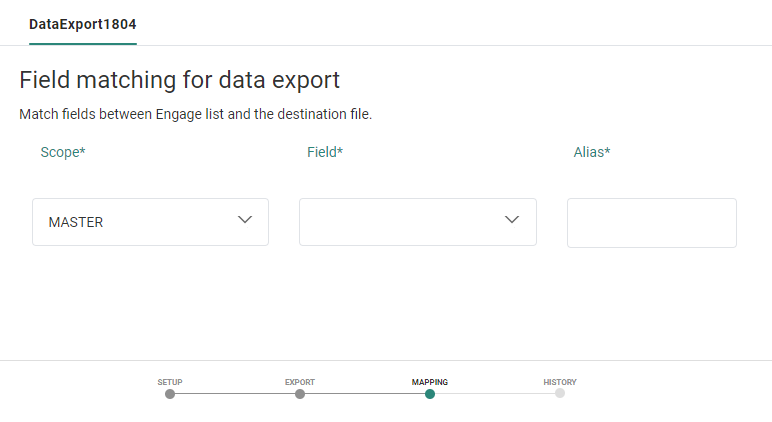
Task: Go to the SETUP step label
Action: coord(170,382)
